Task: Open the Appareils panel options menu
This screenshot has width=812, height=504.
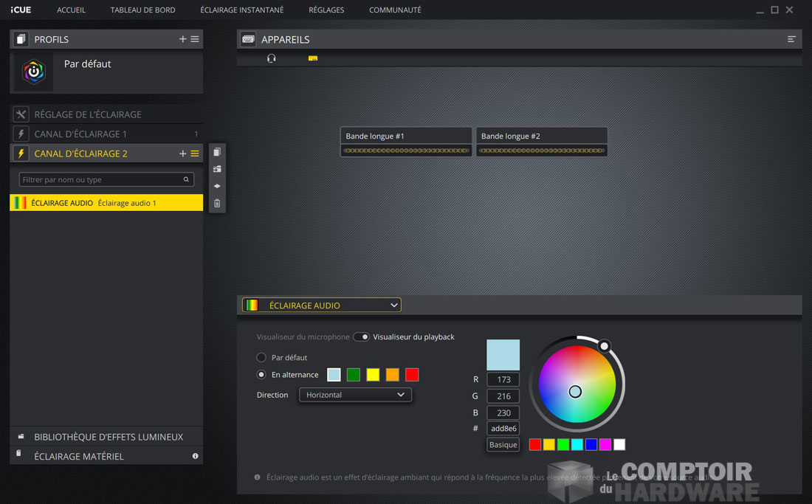Action: point(791,39)
